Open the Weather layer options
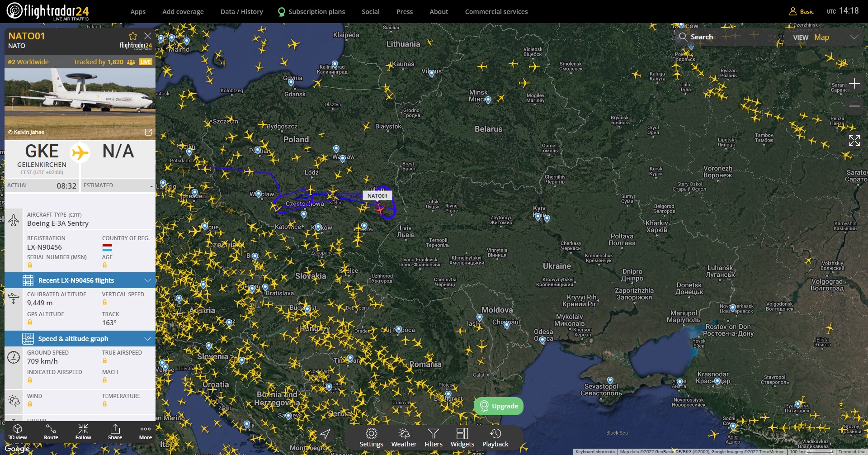 [404, 437]
